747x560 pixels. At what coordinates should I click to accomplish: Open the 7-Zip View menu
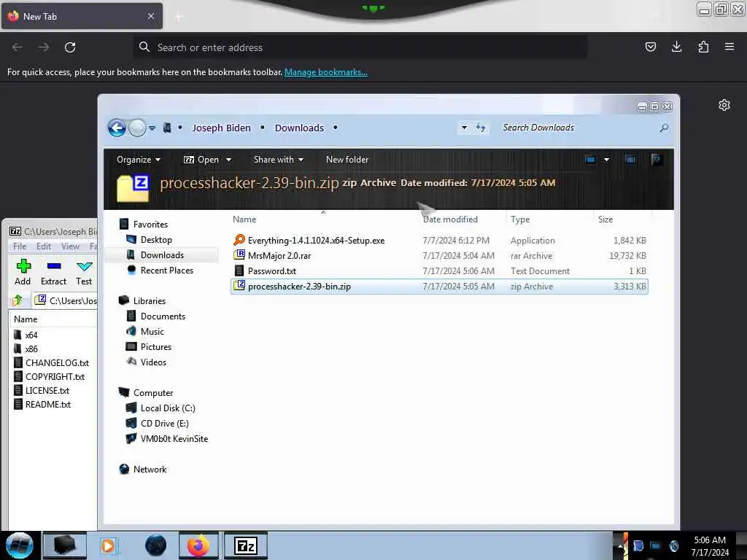point(70,246)
